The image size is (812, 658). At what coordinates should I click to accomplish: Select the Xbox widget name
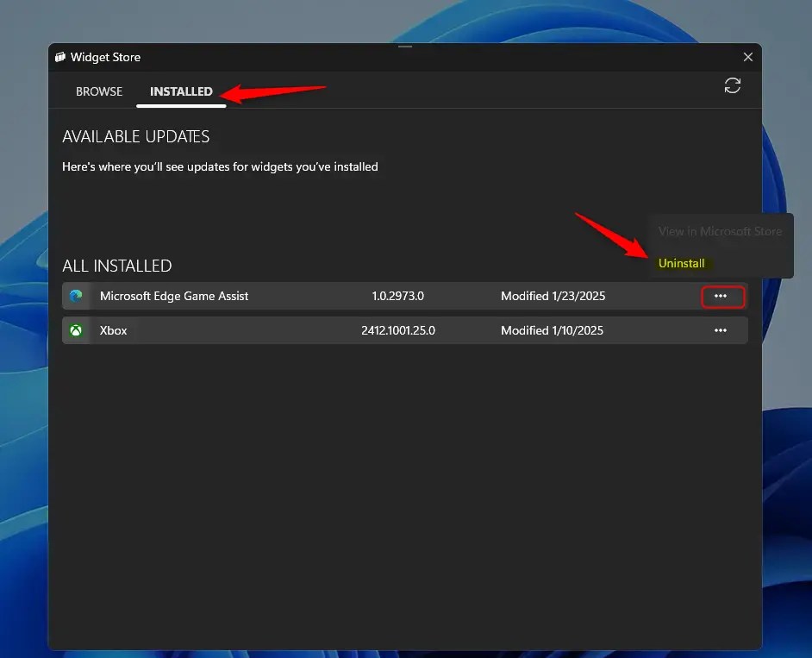114,330
